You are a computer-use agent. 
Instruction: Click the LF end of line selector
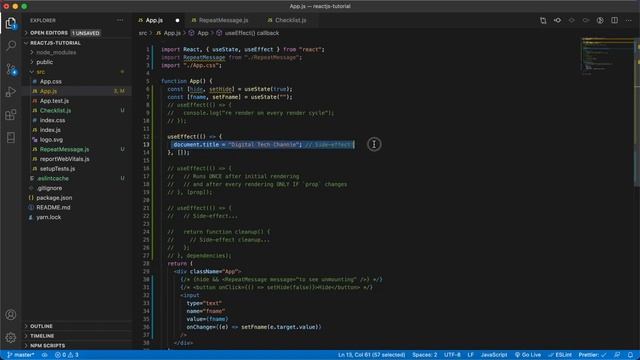pyautogui.click(x=470, y=355)
